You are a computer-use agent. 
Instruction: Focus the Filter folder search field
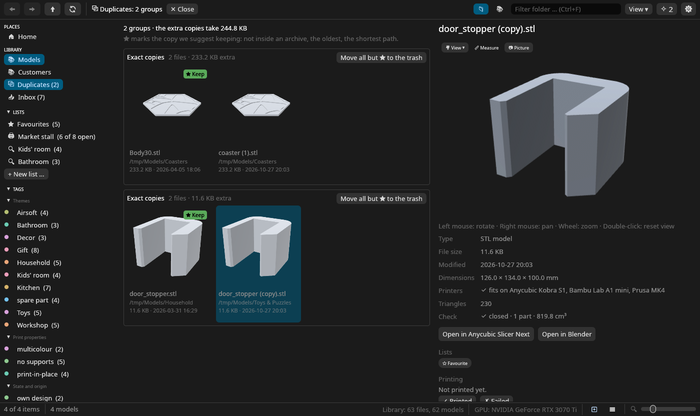click(x=566, y=9)
